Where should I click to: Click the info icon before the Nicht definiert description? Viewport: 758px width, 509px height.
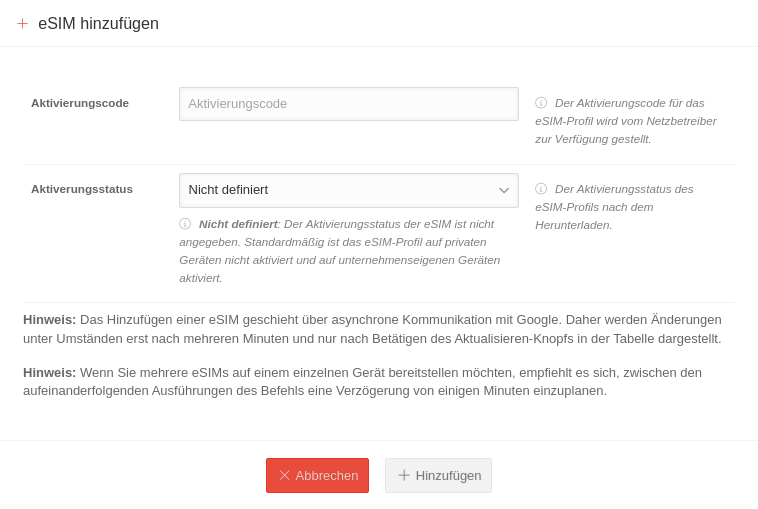click(x=185, y=224)
